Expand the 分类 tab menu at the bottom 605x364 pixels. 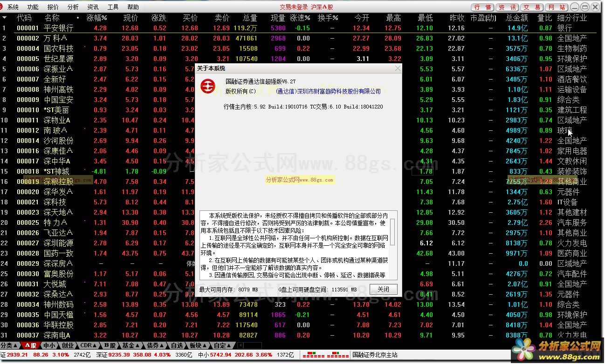pyautogui.click(x=9, y=346)
